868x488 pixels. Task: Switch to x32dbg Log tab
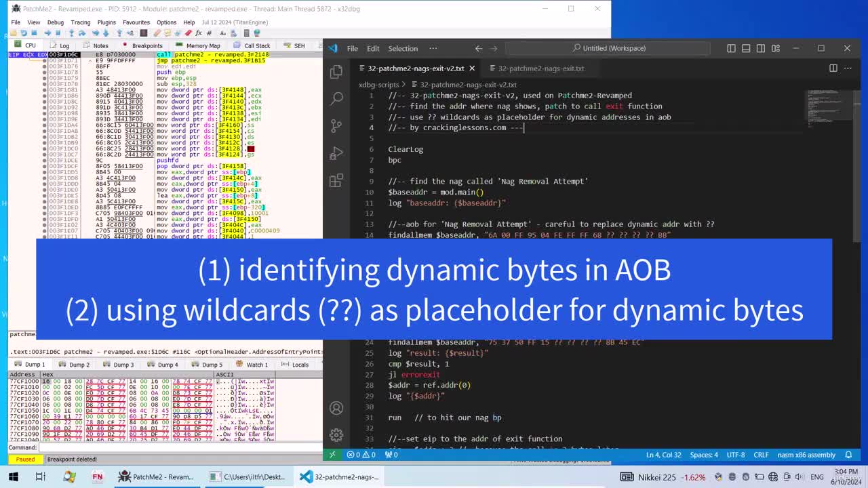coord(60,45)
